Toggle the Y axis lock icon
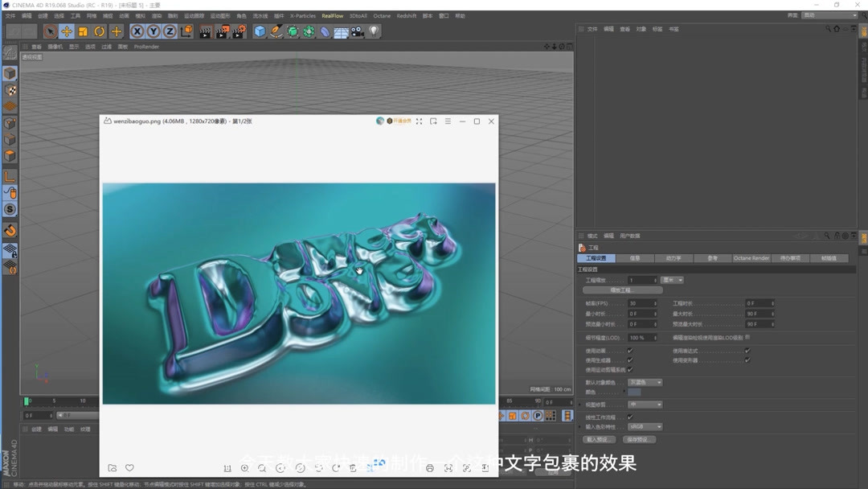 (x=153, y=31)
